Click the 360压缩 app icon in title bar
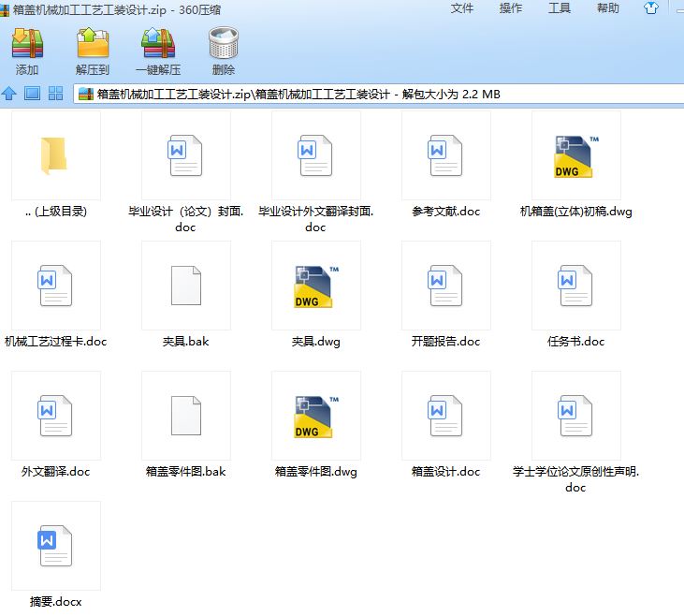This screenshot has width=684, height=616. click(5, 10)
